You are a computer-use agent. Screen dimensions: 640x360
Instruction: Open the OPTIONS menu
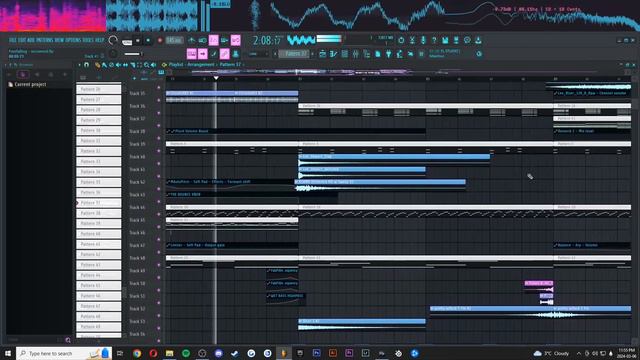73,40
